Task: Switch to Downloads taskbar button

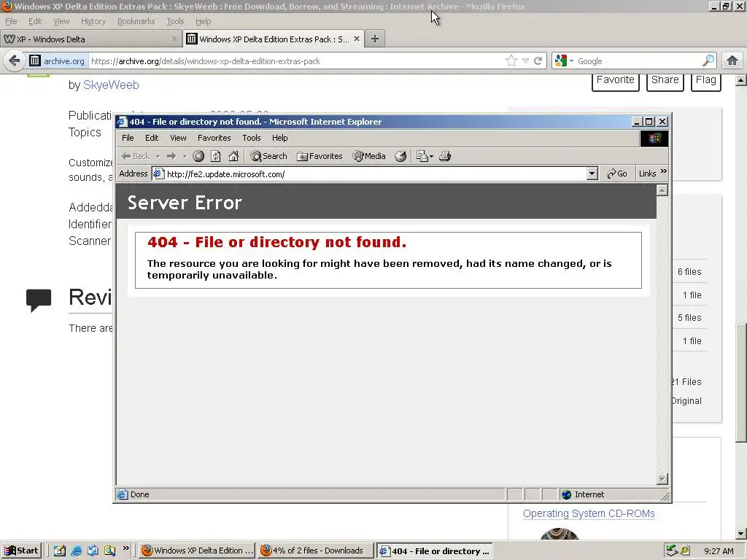Action: 315,551
